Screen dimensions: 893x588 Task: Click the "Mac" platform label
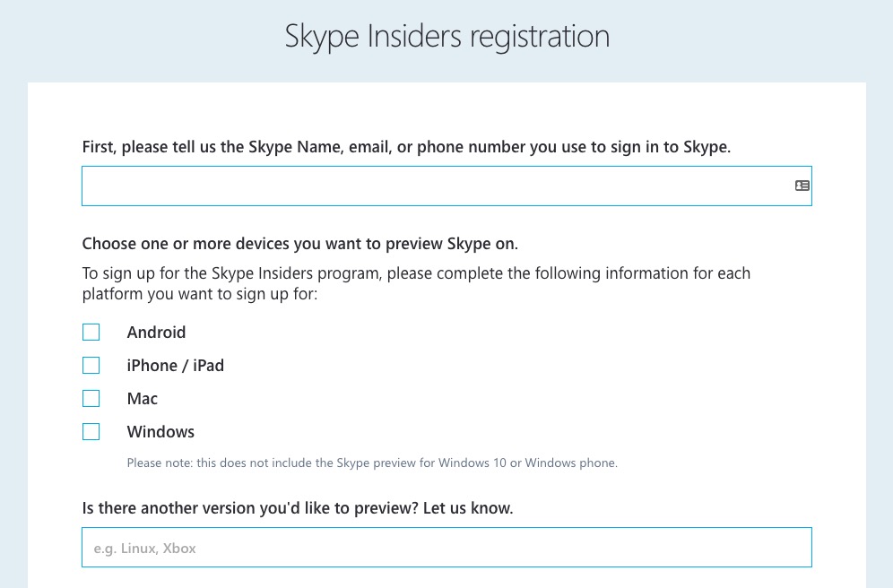point(143,399)
